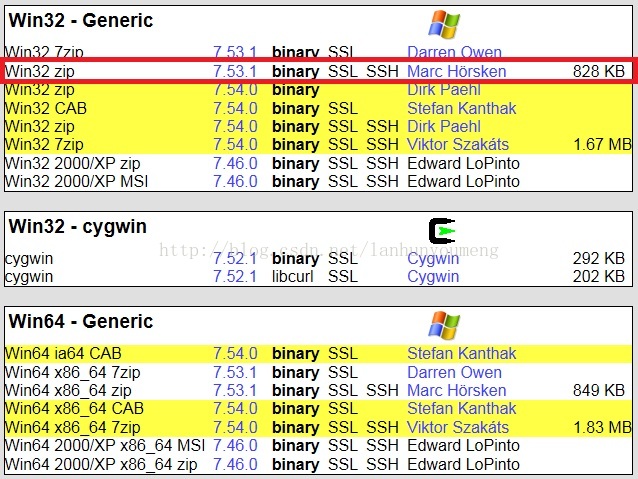638x479 pixels.
Task: Click the Win32 CAB package name
Action: click(46, 108)
